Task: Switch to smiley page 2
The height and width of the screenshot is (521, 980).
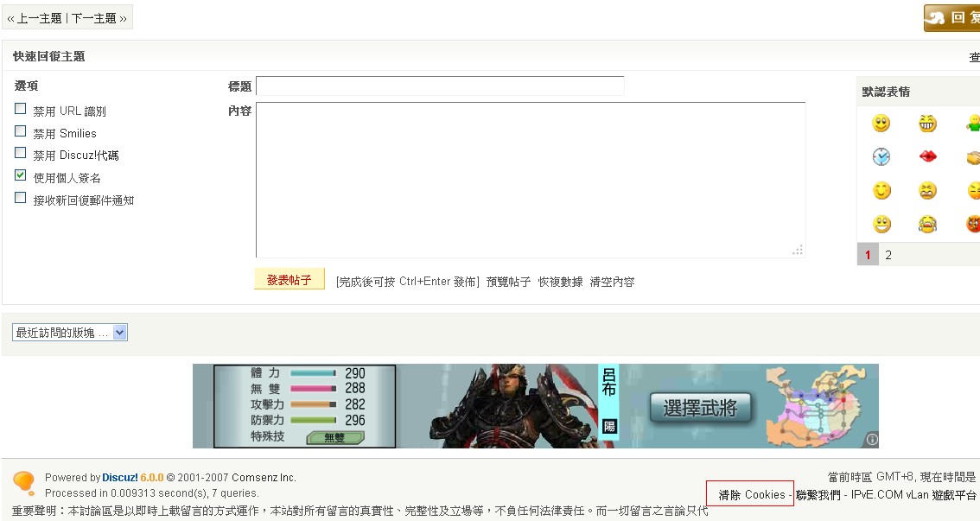Action: pos(888,255)
